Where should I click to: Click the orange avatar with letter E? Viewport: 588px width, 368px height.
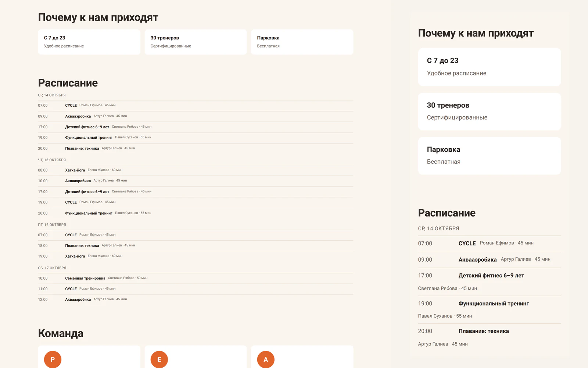(x=159, y=360)
